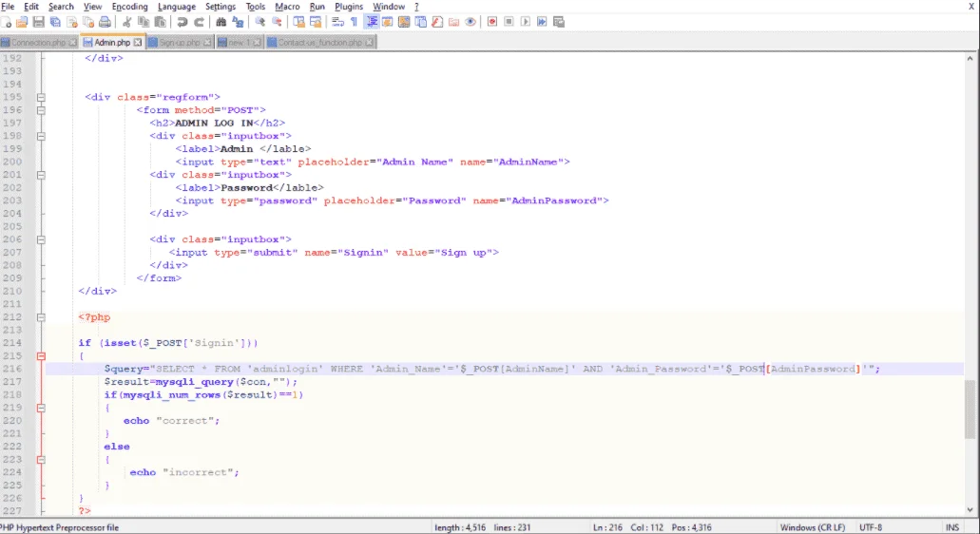Viewport: 980px width, 534px height.
Task: Switch to the Contact-us_function.php tab
Action: pos(319,43)
